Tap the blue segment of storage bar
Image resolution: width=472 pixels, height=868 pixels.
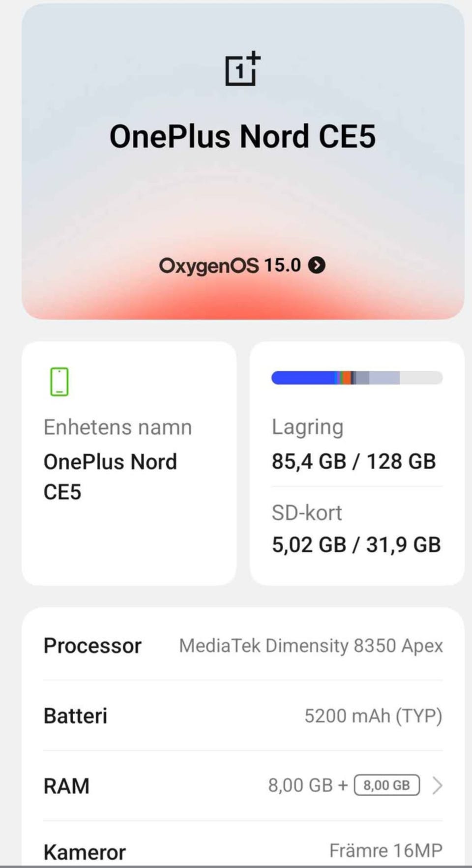point(302,378)
